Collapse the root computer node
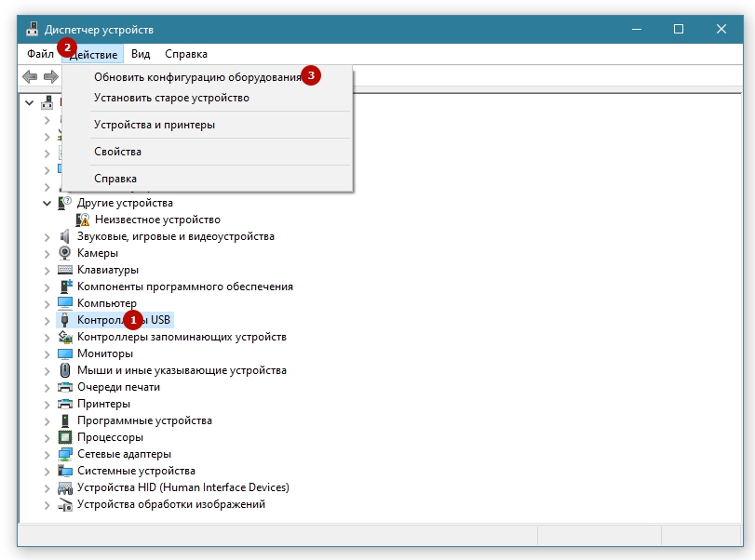This screenshot has width=755, height=560. coord(30,102)
